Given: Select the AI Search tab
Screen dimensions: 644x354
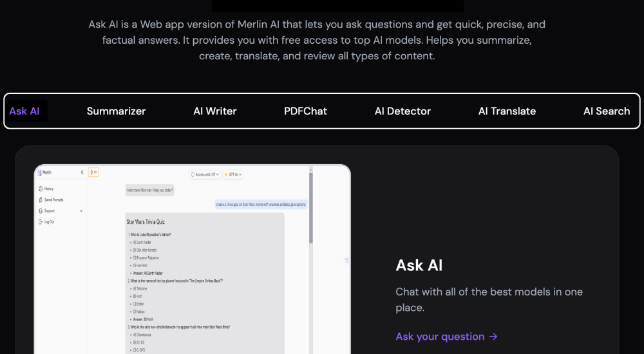Looking at the screenshot, I should [607, 111].
